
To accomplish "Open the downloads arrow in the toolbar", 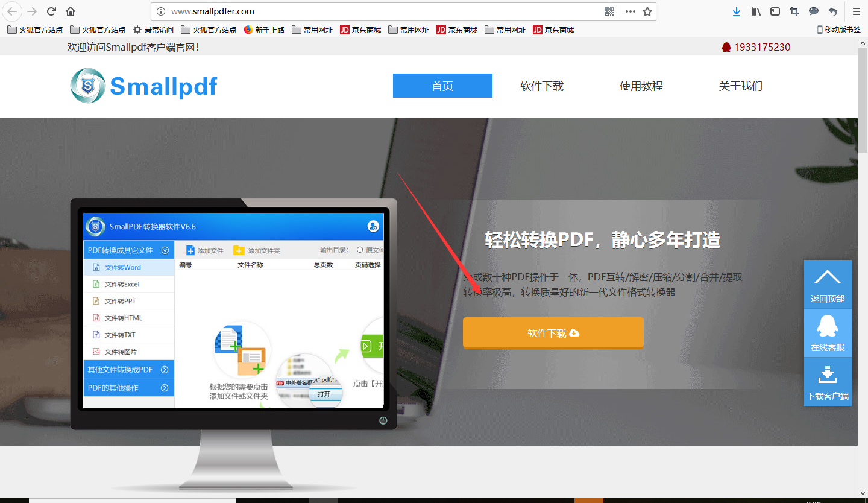I will tap(737, 11).
